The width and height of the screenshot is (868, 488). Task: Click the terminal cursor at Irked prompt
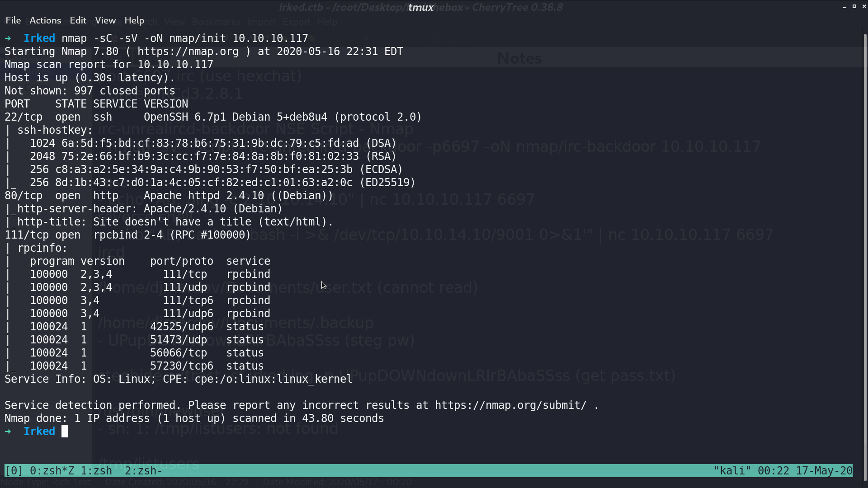(x=65, y=432)
